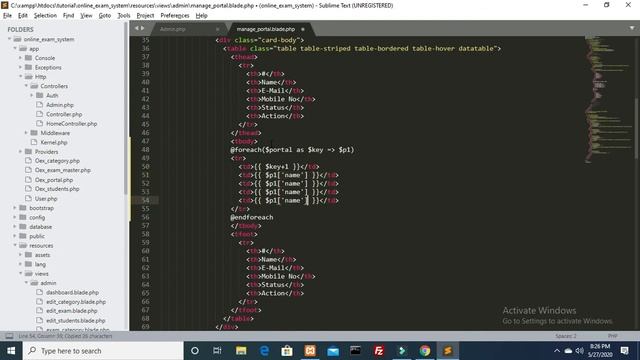
Task: Open edit_students.blade.php file
Action: tap(76, 321)
